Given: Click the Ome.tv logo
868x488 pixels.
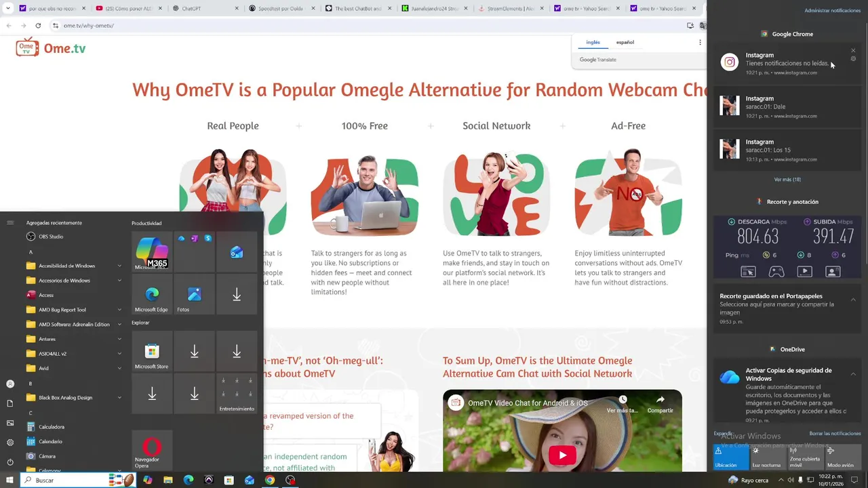Looking at the screenshot, I should click(x=51, y=48).
